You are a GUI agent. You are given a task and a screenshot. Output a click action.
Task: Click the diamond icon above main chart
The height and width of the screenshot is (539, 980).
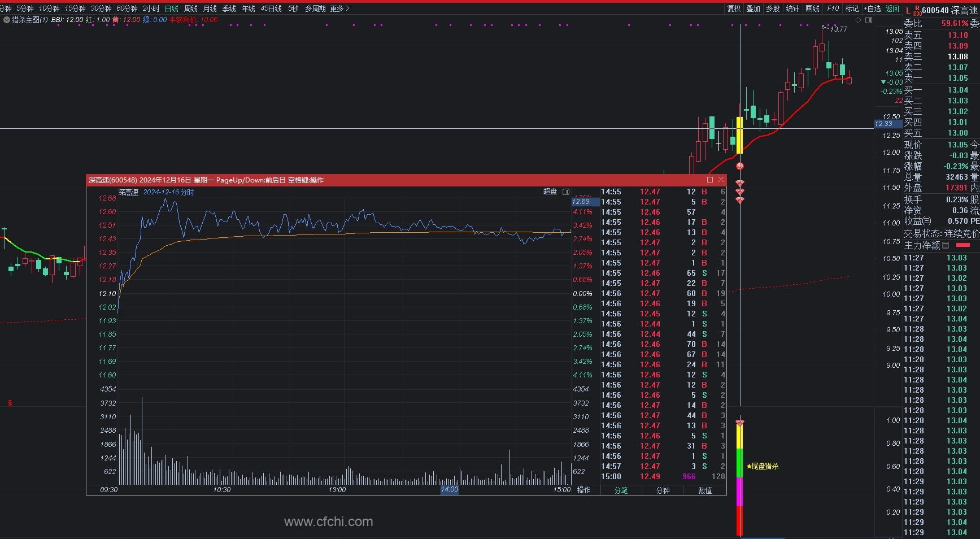[x=859, y=20]
